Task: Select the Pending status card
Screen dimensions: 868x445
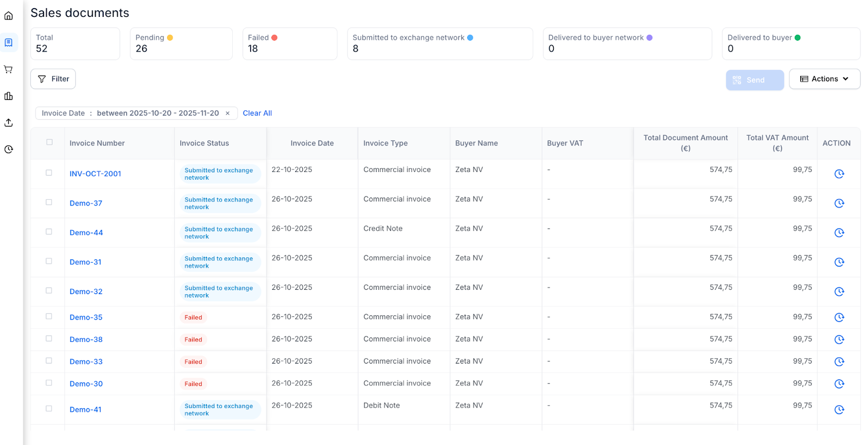Action: tap(181, 43)
